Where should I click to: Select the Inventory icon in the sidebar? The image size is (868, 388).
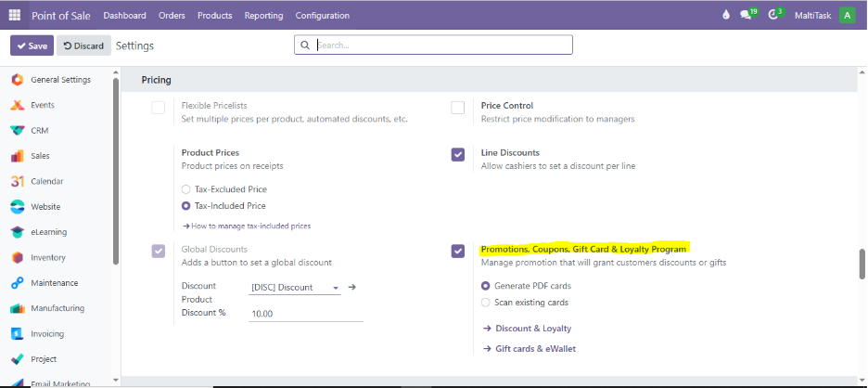[x=17, y=257]
